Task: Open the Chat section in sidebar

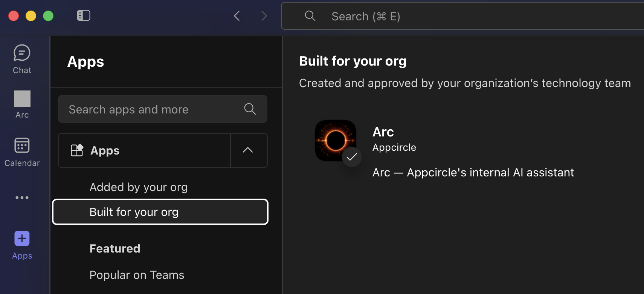Action: pos(22,60)
